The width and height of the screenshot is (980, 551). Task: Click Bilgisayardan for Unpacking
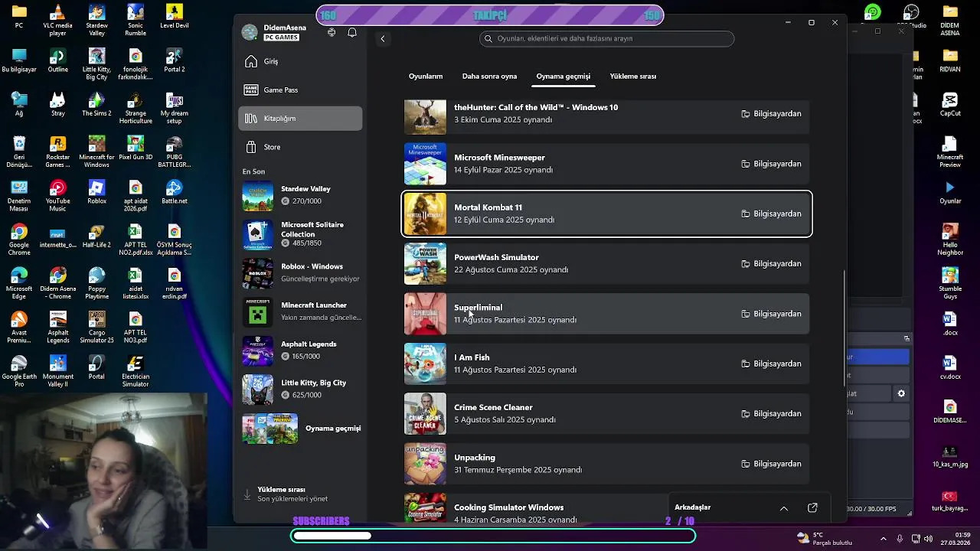(x=771, y=464)
